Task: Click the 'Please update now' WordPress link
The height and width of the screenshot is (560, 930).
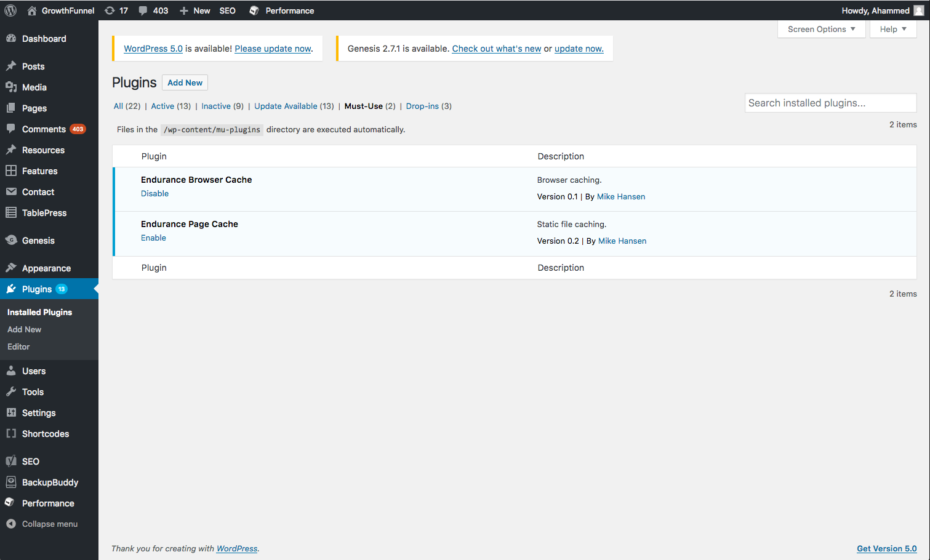Action: 273,49
